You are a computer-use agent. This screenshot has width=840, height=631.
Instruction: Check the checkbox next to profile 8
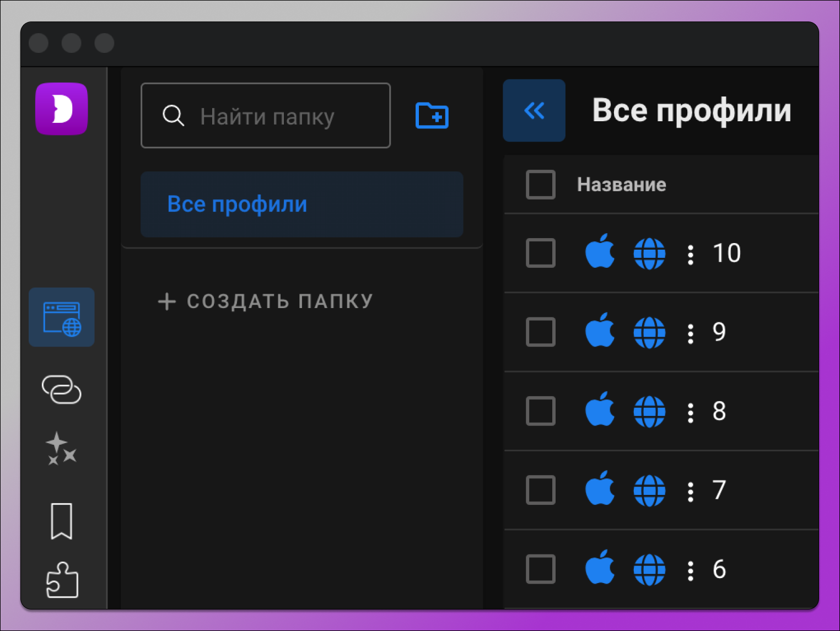(540, 411)
